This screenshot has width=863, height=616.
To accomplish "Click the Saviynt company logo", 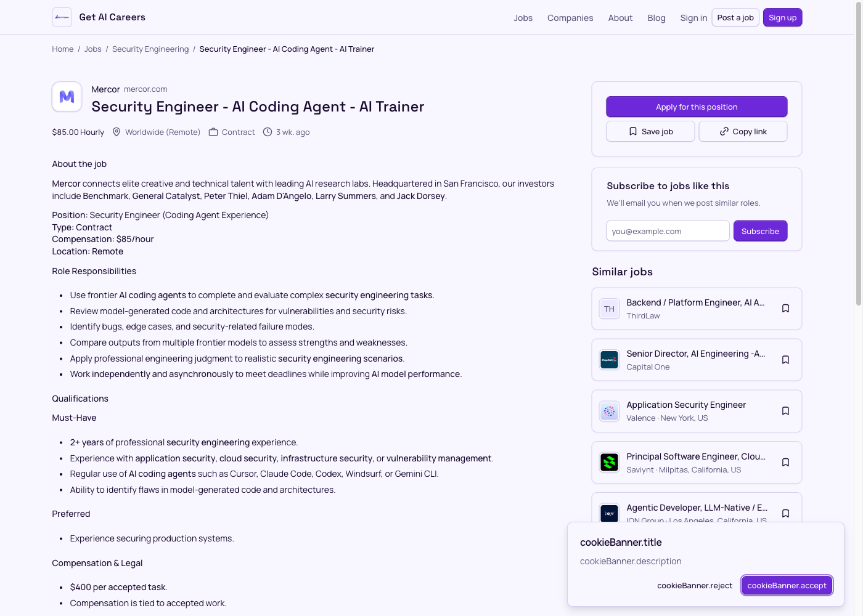I will (x=609, y=462).
